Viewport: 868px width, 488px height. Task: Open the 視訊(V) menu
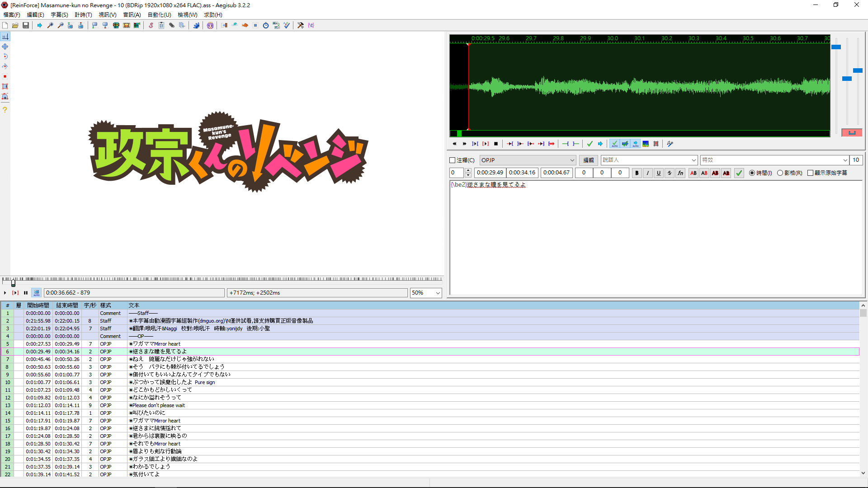tap(108, 15)
